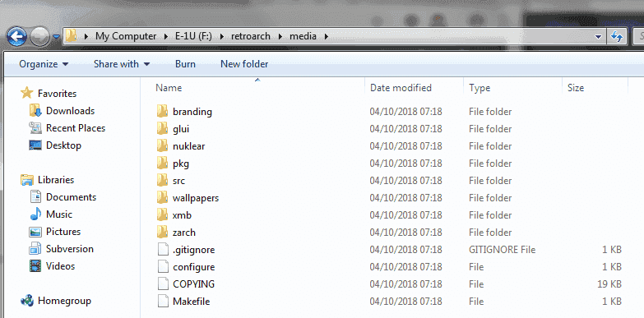
Task: Click the 'wallpapers' folder name
Action: point(196,198)
